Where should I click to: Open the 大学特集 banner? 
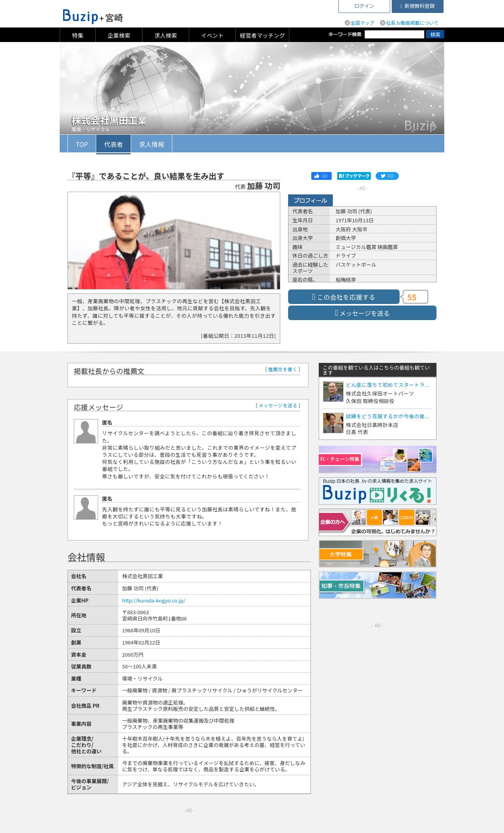click(378, 554)
